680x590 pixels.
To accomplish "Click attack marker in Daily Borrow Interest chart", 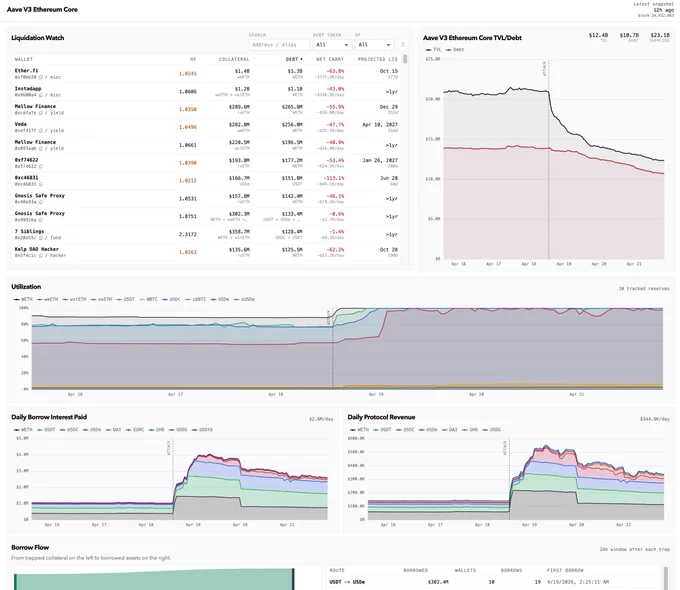I will (169, 448).
